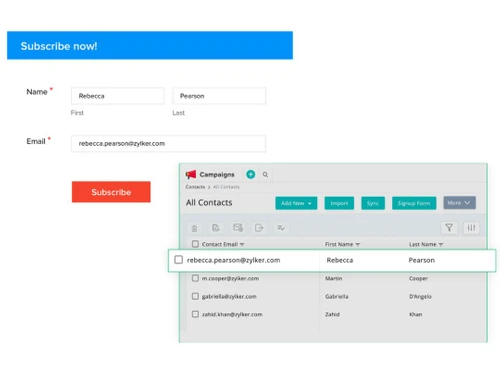Click the Campaigns megaphone logo icon
Viewport: 500px width, 375px height.
click(x=191, y=174)
